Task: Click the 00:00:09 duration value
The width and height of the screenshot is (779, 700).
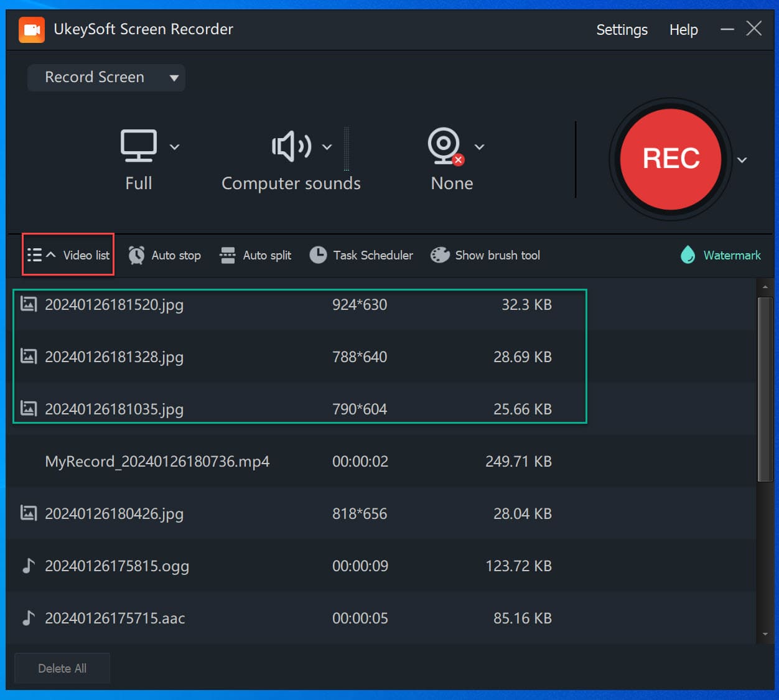Action: coord(360,566)
